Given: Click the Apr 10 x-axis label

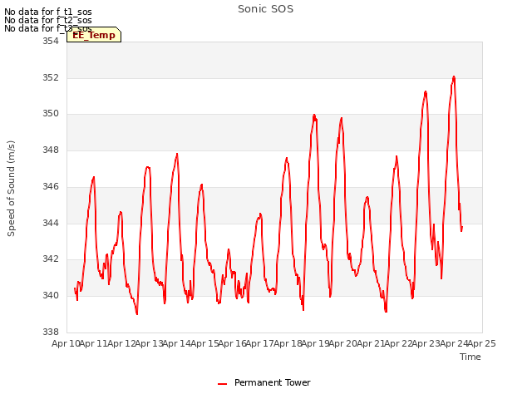Looking at the screenshot, I should (x=66, y=343).
